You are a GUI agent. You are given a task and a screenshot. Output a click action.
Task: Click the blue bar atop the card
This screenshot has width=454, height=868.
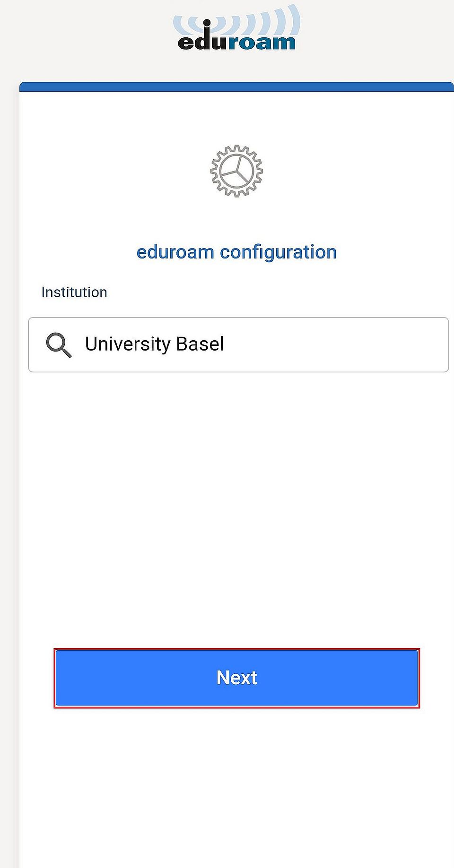pyautogui.click(x=236, y=86)
